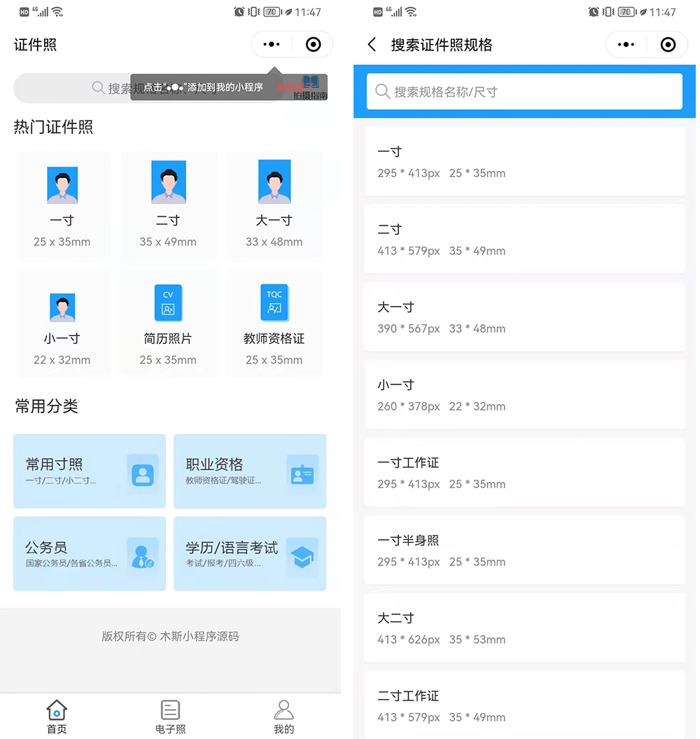Open the 常用寸照 category card
The height and width of the screenshot is (739, 700).
(x=90, y=471)
